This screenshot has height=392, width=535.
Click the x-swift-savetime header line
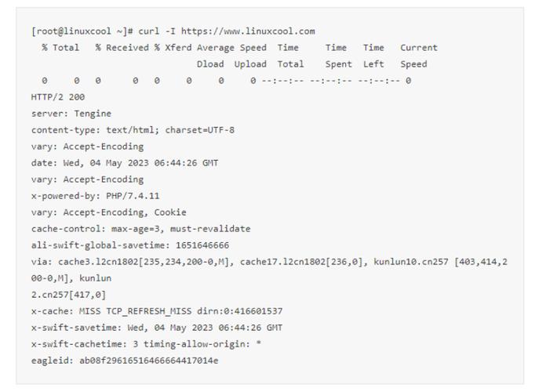click(157, 328)
